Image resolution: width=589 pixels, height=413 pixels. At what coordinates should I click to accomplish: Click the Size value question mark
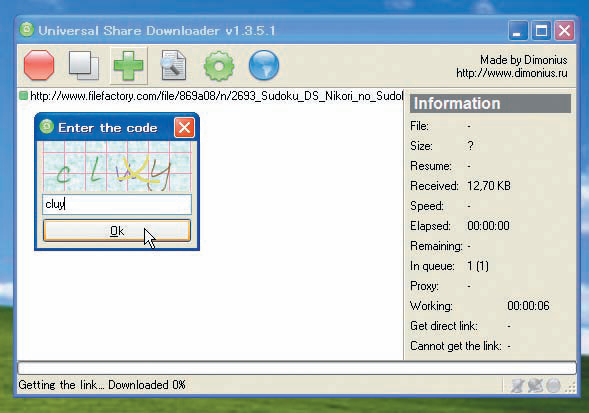[x=471, y=145]
